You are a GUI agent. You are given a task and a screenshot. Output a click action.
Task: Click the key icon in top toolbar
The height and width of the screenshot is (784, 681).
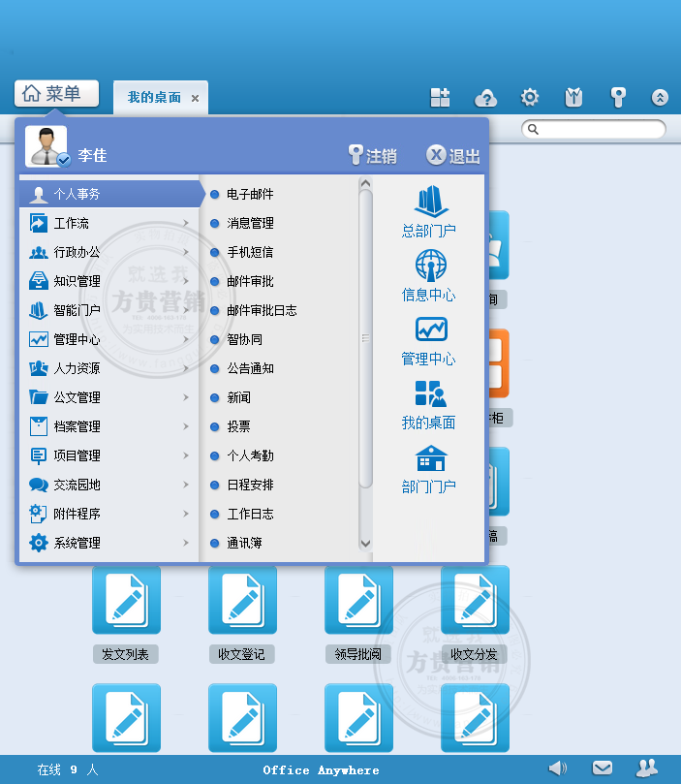tap(618, 98)
